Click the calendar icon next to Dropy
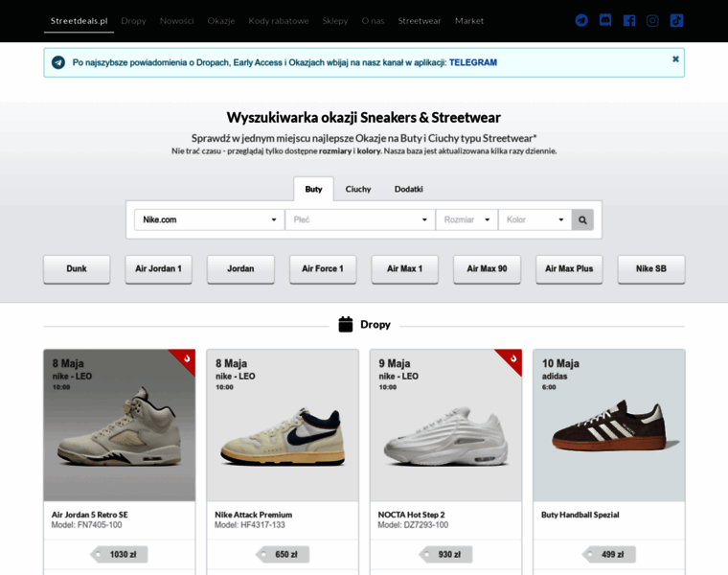The width and height of the screenshot is (728, 575). click(346, 324)
